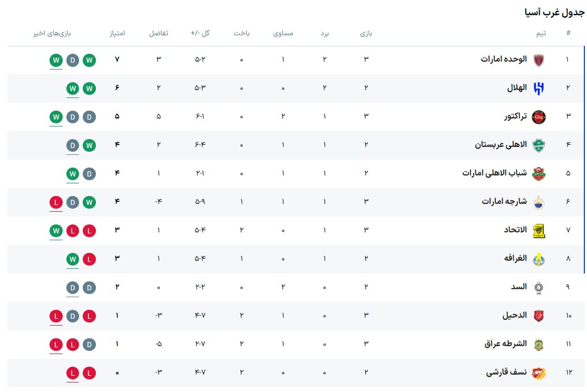
Task: Click the الهلال team logo
Action: [538, 88]
